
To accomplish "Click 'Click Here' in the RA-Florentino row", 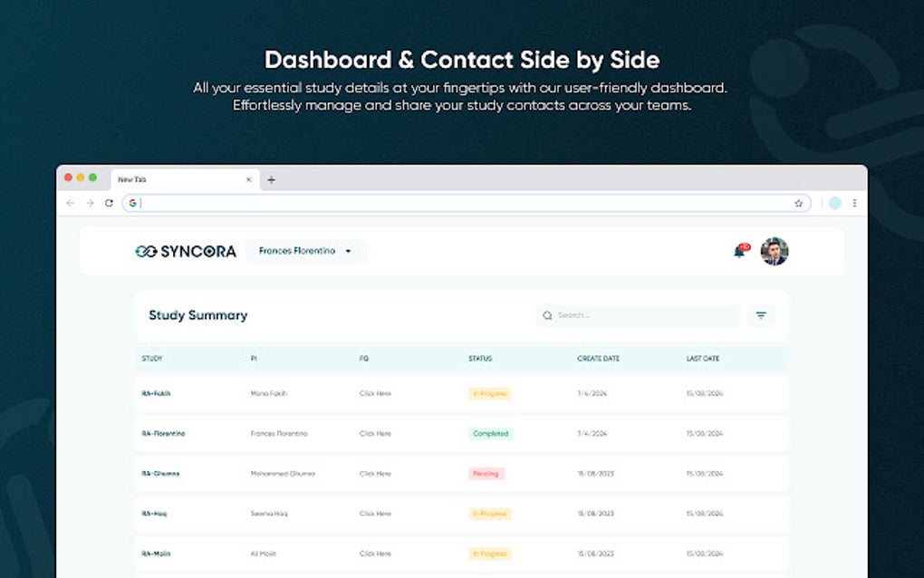I will [x=375, y=434].
